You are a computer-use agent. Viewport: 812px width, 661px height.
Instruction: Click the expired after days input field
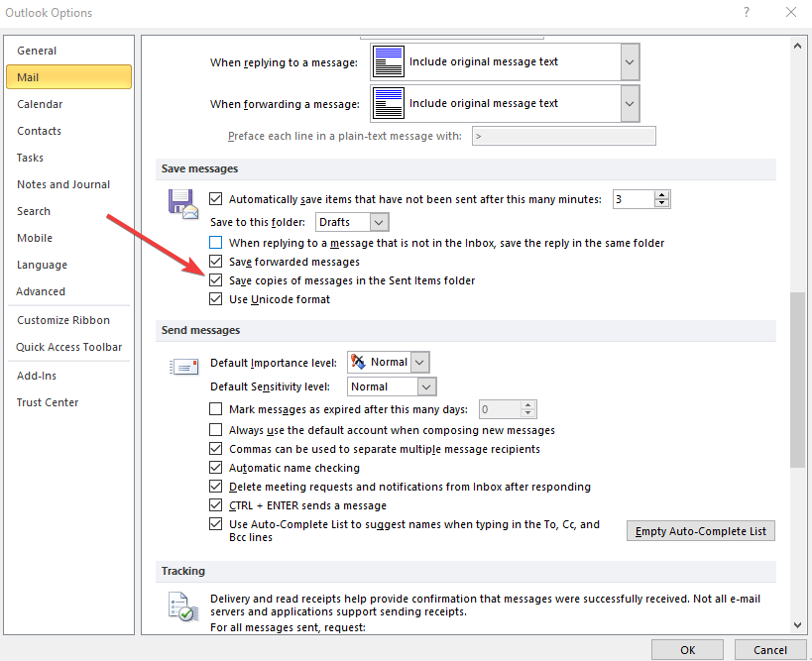500,409
